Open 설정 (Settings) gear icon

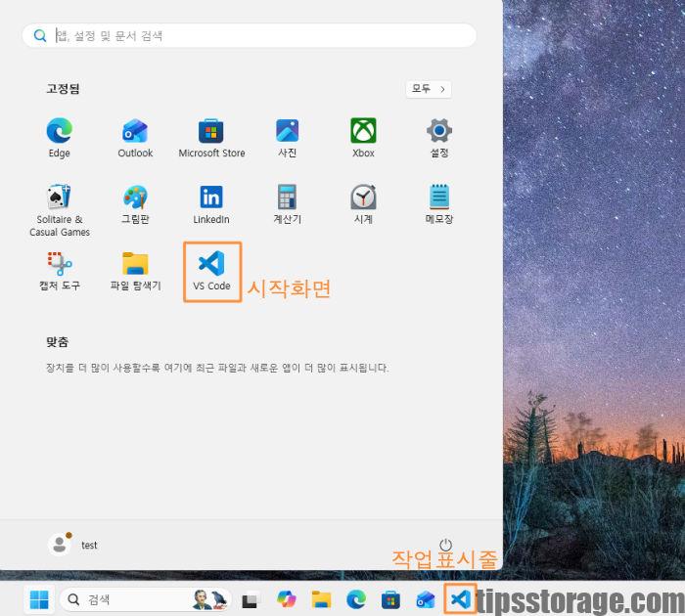[439, 138]
